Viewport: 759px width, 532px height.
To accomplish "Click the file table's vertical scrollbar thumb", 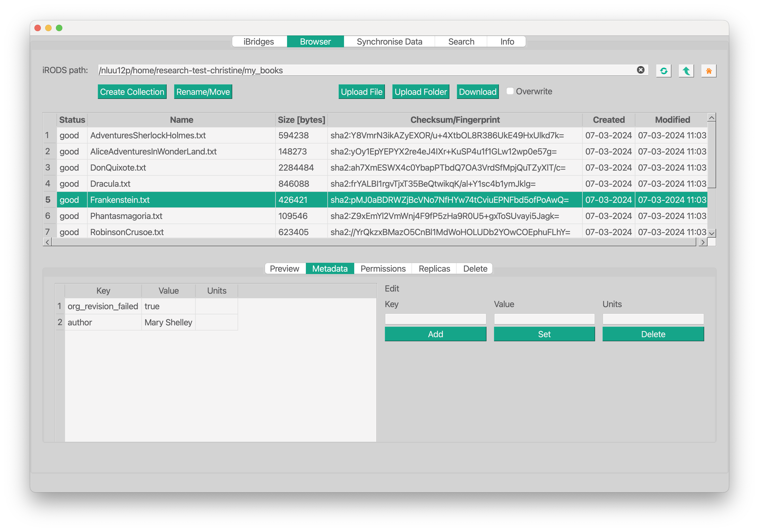I will coord(712,155).
